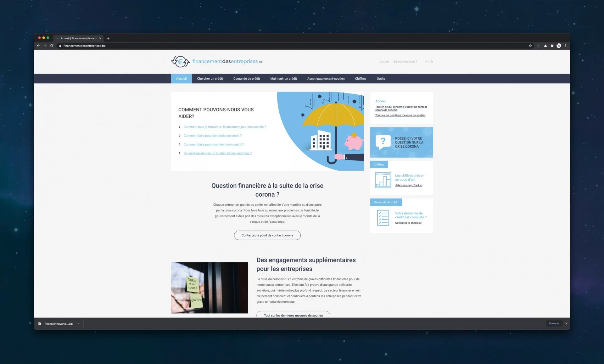
Task: Switch language to nl
Action: 426,62
